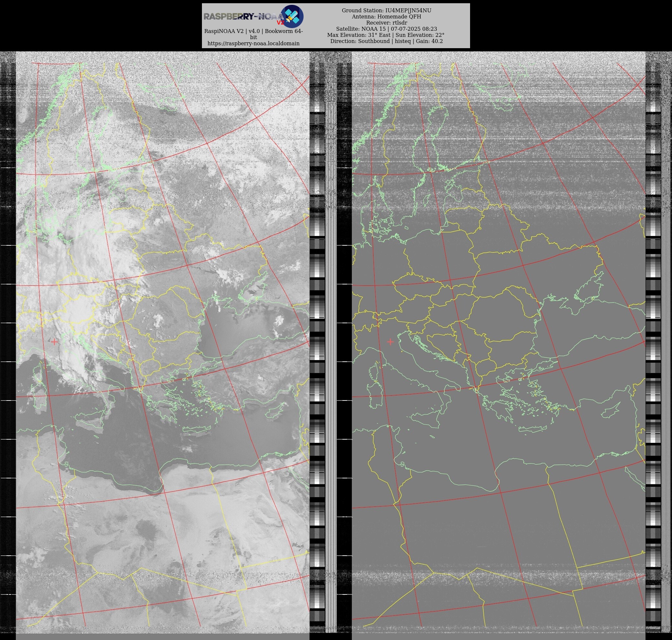Viewport: 672px width, 640px height.
Task: Click the Max Elevation: 31° East line
Action: click(x=386, y=35)
